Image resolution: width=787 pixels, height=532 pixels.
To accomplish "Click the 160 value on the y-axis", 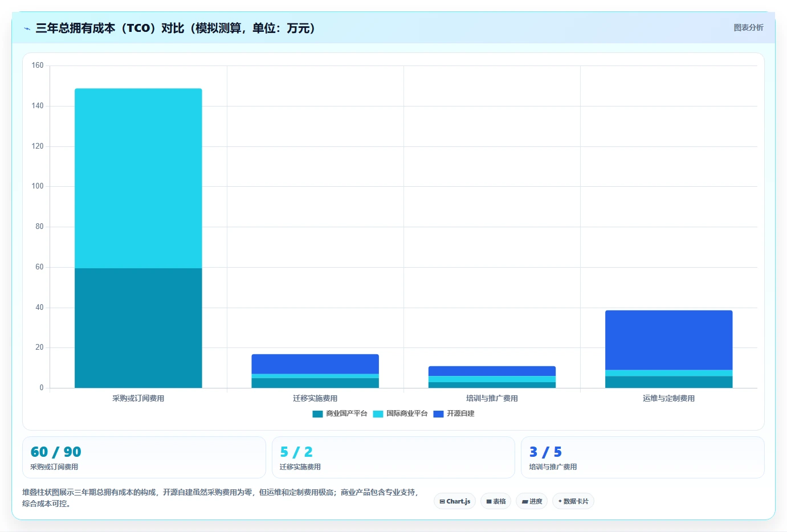I will pyautogui.click(x=38, y=66).
